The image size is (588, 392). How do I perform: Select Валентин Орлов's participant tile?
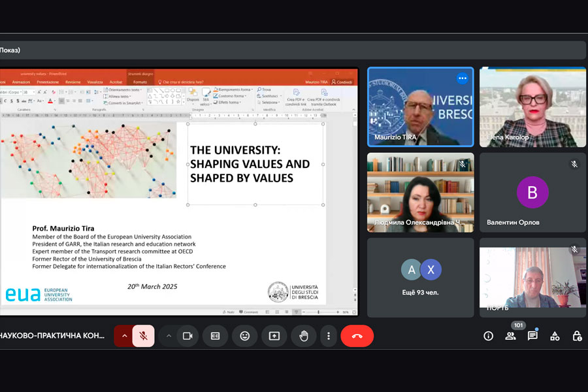[532, 193]
